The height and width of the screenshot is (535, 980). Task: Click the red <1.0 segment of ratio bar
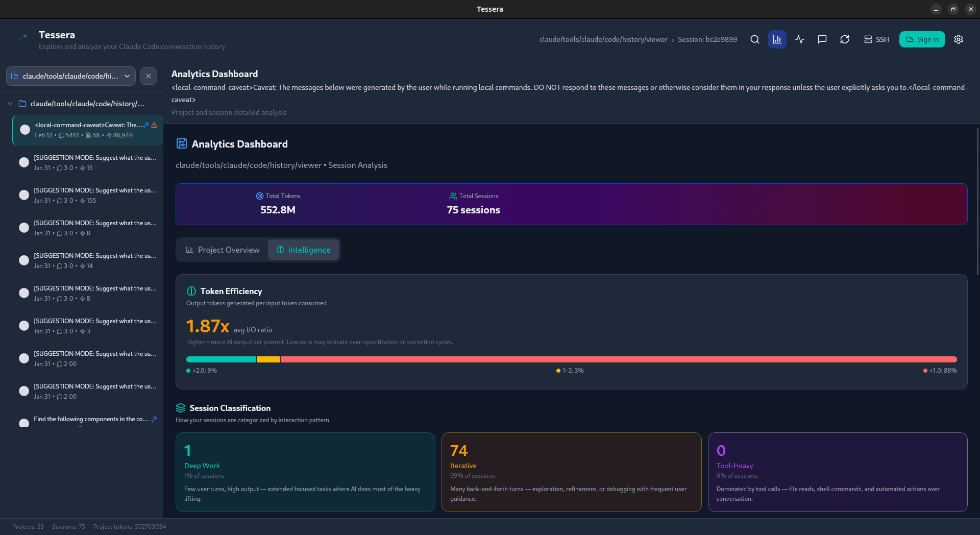tap(619, 359)
